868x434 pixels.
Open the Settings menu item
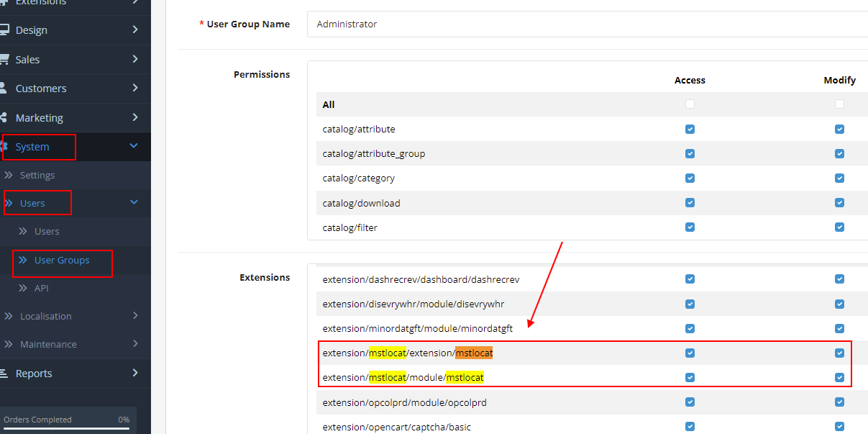(37, 175)
